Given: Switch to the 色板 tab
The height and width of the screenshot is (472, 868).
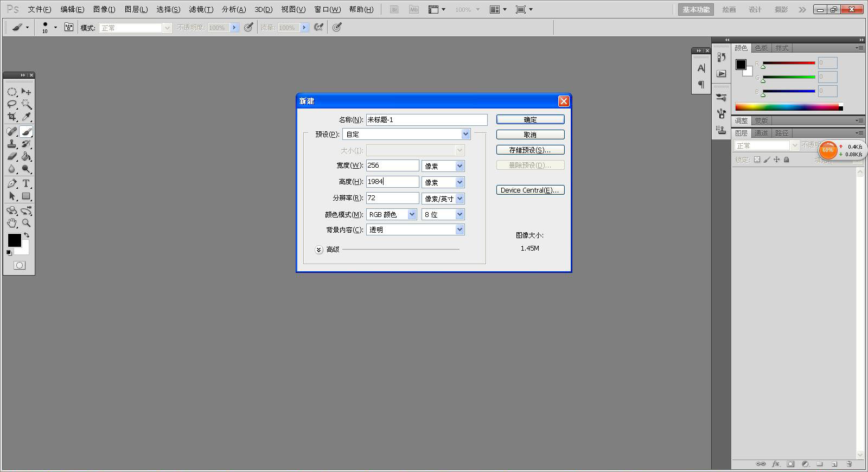Looking at the screenshot, I should [x=761, y=48].
